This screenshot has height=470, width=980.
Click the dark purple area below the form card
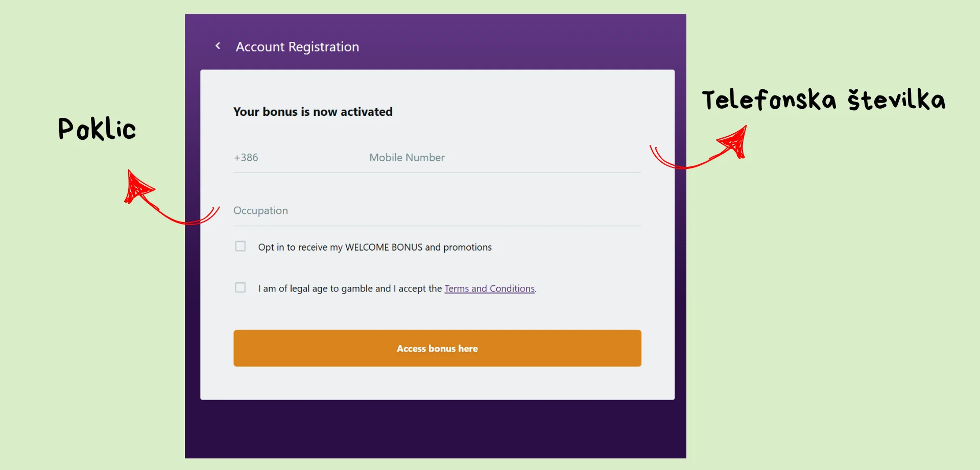tap(436, 429)
